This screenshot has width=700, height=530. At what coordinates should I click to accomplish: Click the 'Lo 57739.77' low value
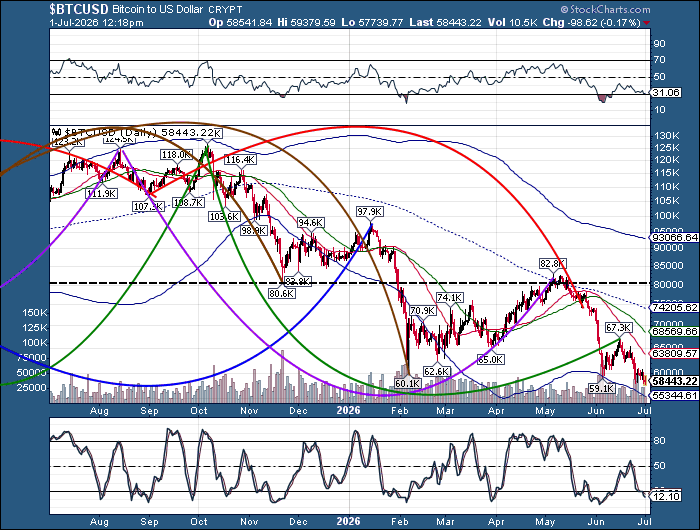point(372,22)
